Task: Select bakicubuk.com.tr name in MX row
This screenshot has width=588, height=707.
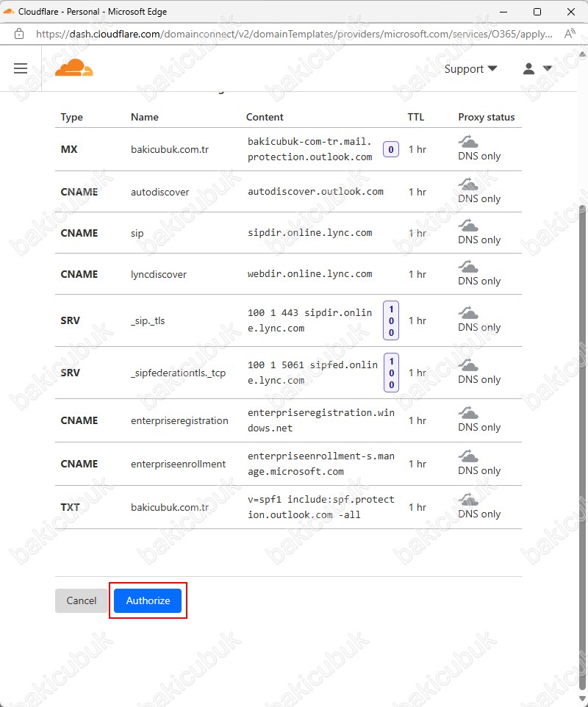Action: point(170,149)
